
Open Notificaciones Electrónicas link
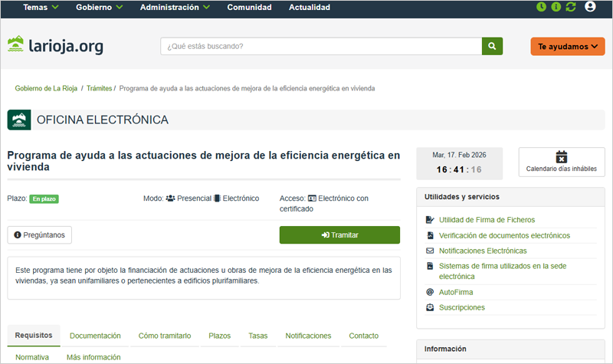(x=483, y=251)
